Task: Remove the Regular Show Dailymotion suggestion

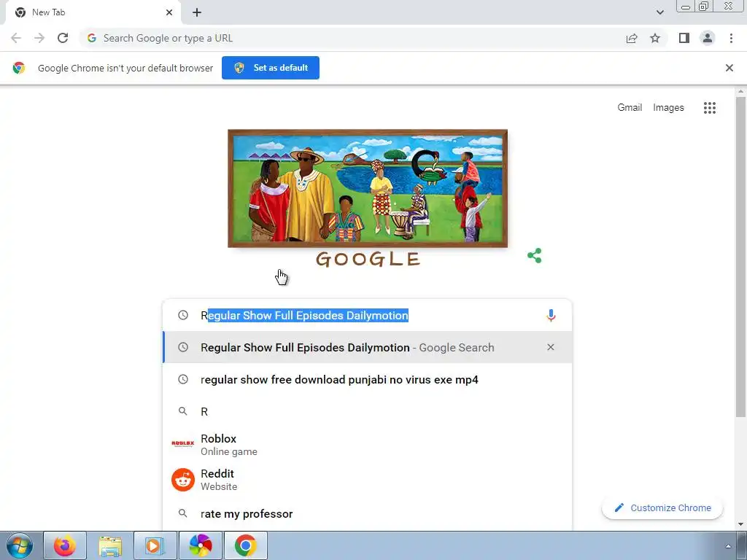Action: click(x=551, y=347)
